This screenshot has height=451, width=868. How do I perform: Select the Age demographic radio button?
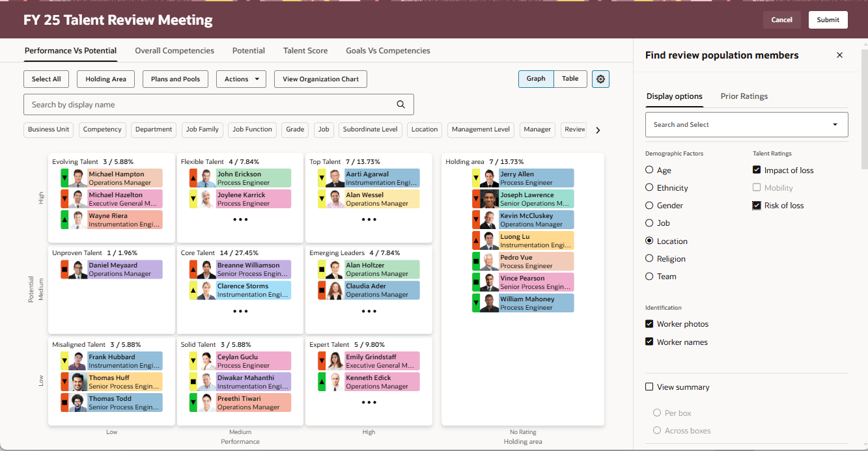pos(649,170)
